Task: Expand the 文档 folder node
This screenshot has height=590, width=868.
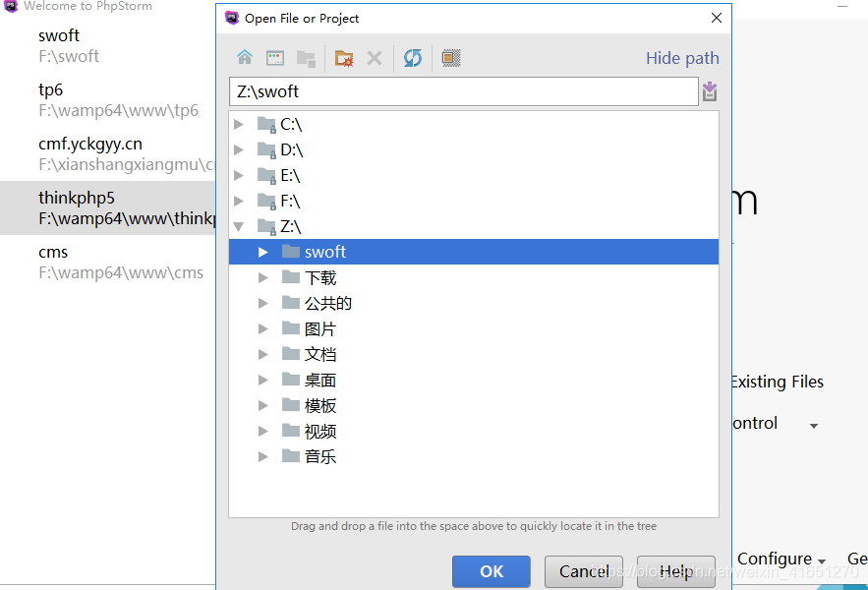Action: 262,354
